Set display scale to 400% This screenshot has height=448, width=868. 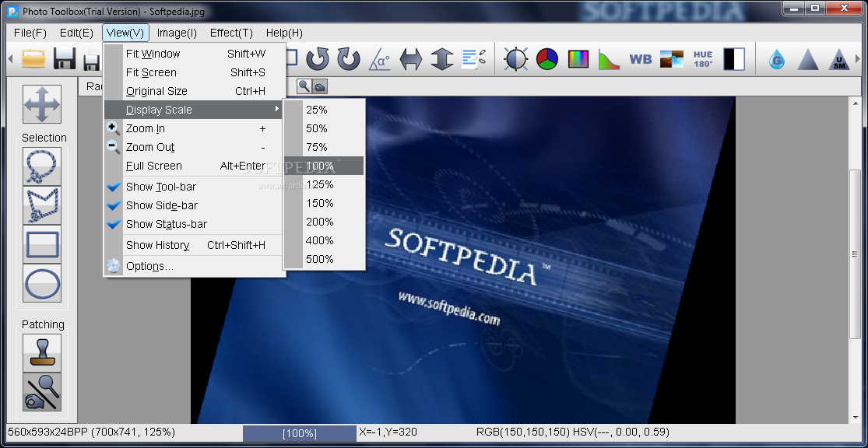pos(324,240)
